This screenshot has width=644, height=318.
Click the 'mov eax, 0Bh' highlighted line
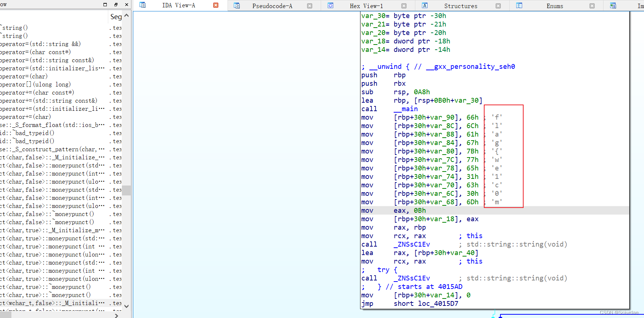coord(495,211)
